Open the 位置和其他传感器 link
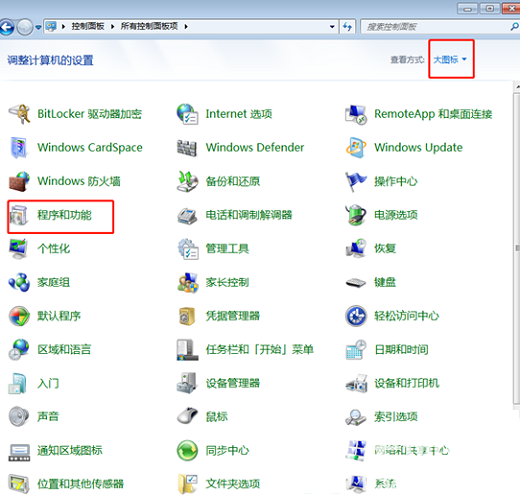Image resolution: width=520 pixels, height=495 pixels. pos(80,484)
